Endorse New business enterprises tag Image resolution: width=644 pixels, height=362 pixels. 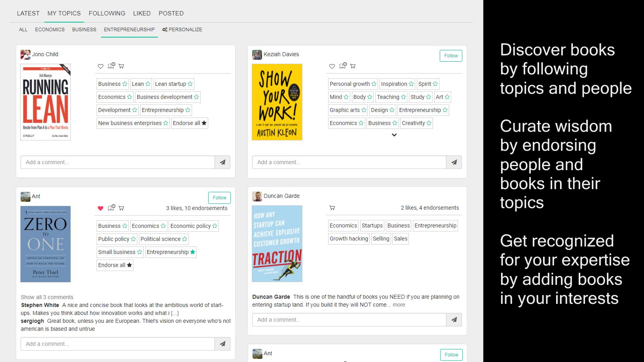click(165, 123)
